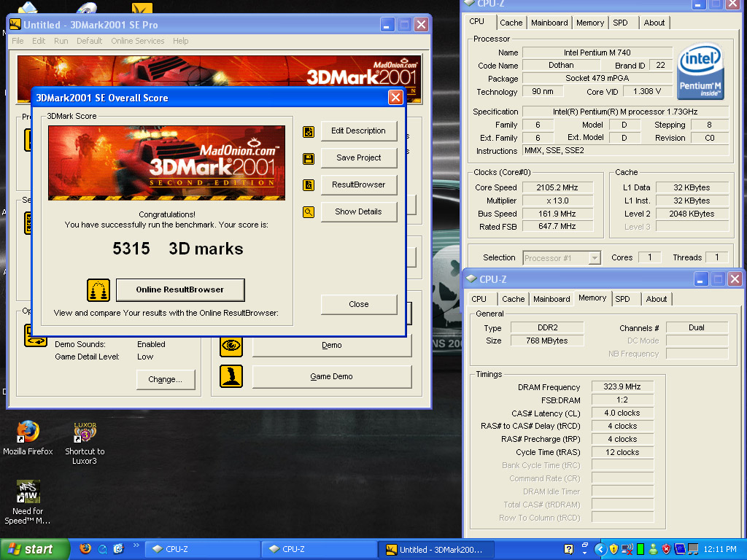747x560 pixels.
Task: Click the third quick launch icon
Action: [x=119, y=548]
